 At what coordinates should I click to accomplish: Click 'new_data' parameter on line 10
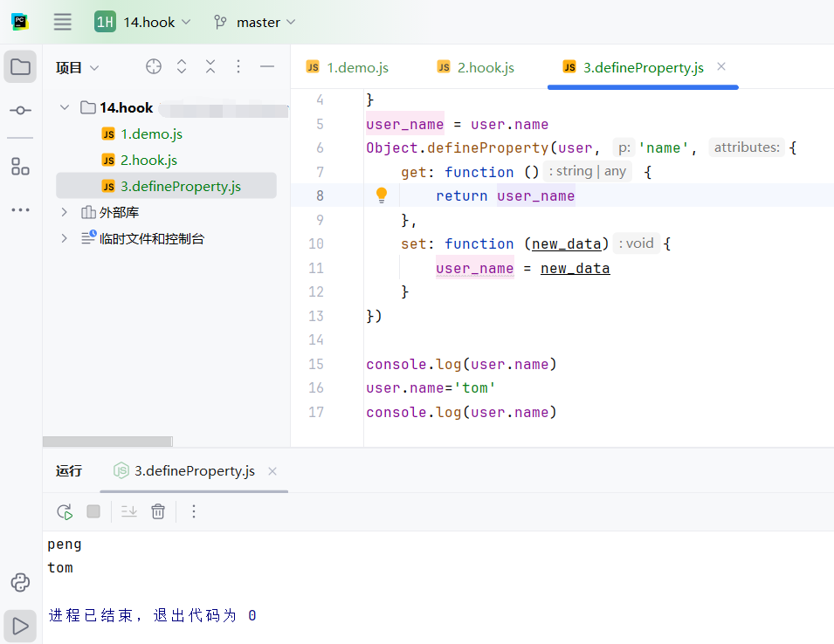tap(567, 243)
